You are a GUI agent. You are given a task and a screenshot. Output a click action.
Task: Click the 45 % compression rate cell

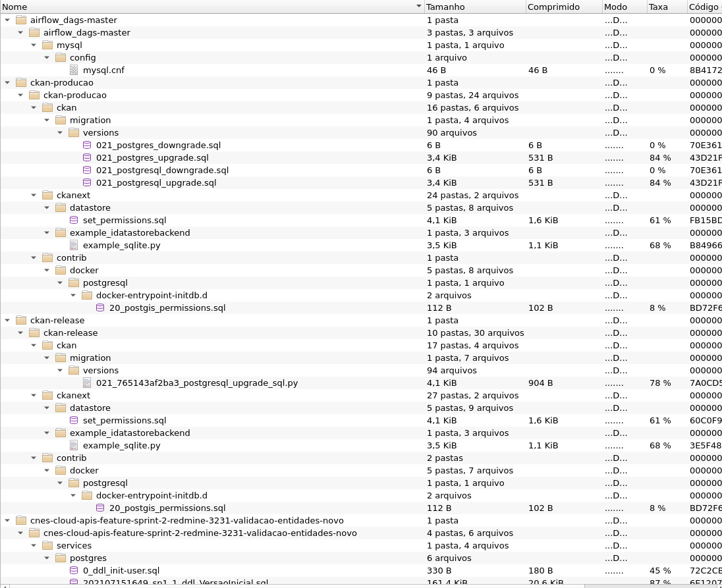coord(660,570)
